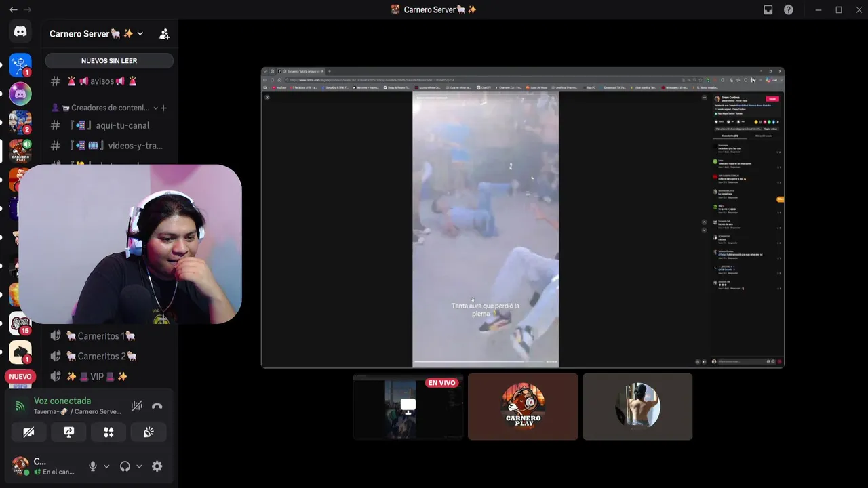Go back with the navigation arrow

[14, 9]
